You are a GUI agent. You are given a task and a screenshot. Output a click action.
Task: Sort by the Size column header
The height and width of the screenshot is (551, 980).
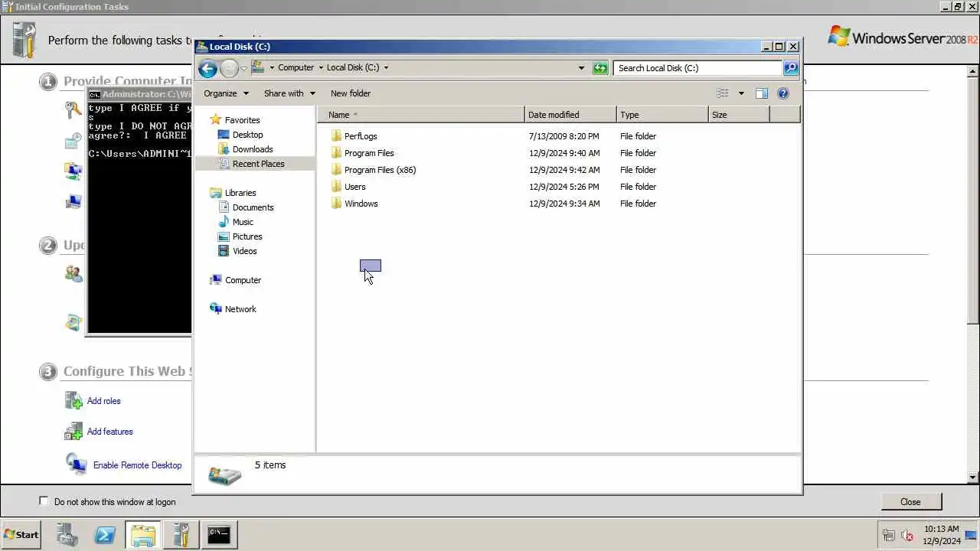click(739, 115)
